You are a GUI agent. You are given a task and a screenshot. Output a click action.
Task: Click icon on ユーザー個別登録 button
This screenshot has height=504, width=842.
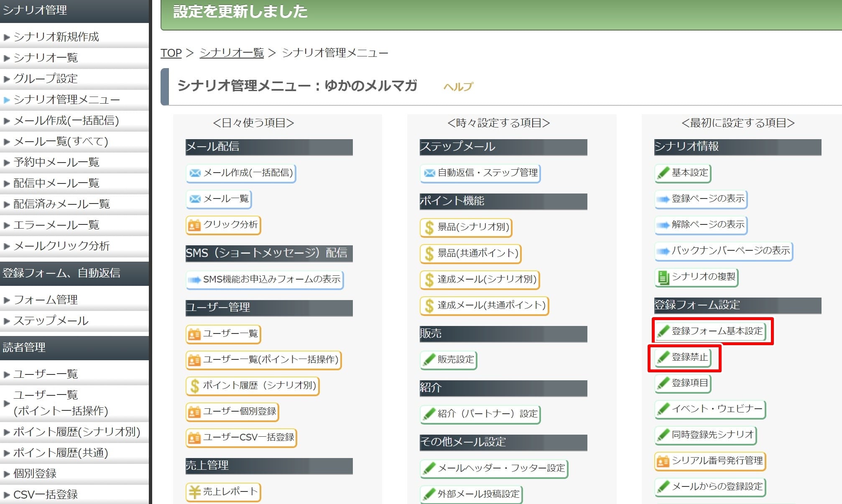pyautogui.click(x=194, y=412)
